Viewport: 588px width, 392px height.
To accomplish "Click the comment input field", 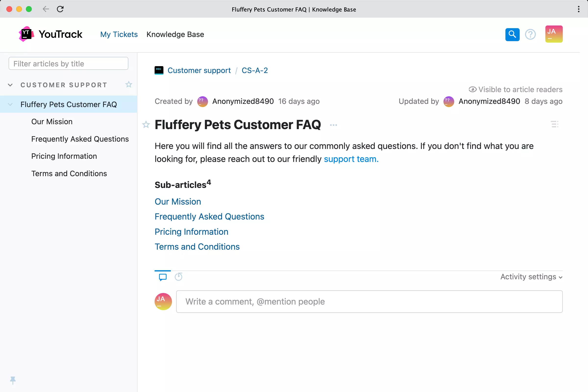I will pos(369,302).
